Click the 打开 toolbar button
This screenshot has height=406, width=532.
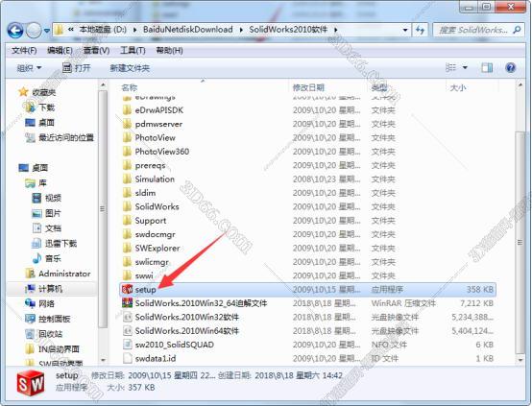click(76, 68)
